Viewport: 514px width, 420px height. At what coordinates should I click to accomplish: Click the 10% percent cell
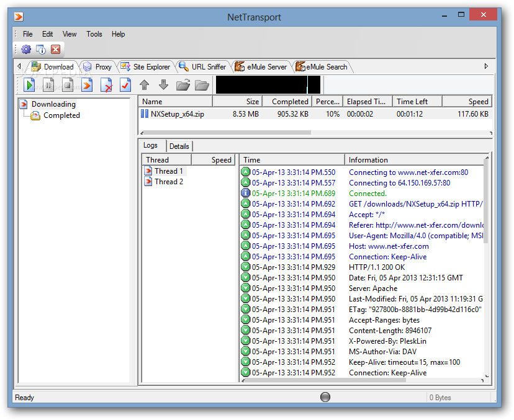[x=332, y=114]
